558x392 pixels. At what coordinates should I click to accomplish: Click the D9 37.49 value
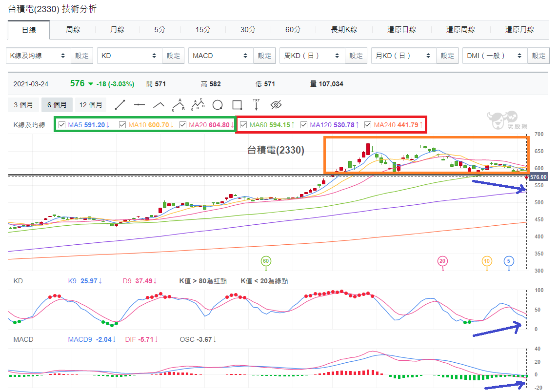(x=139, y=281)
